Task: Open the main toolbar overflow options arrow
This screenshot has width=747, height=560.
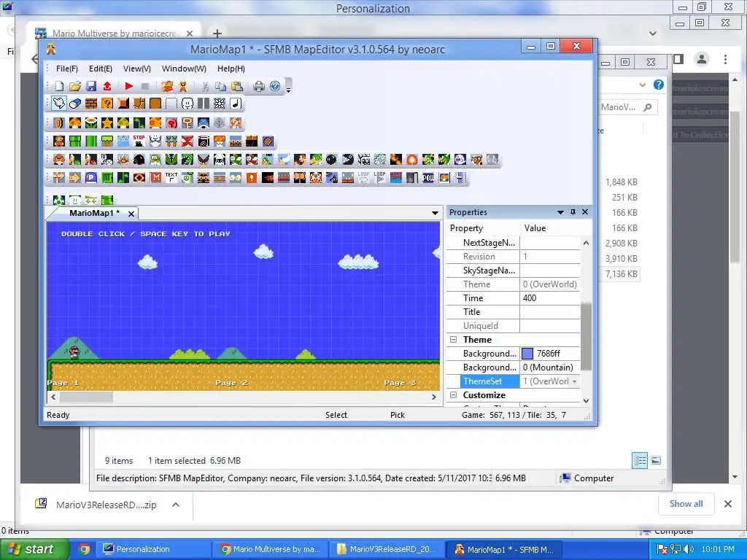Action: click(x=288, y=89)
